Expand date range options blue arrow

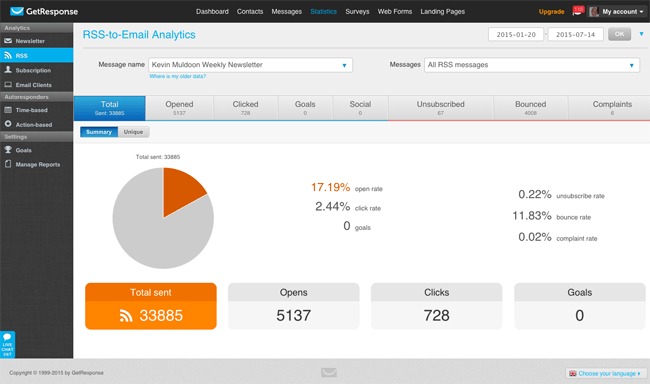[641, 34]
